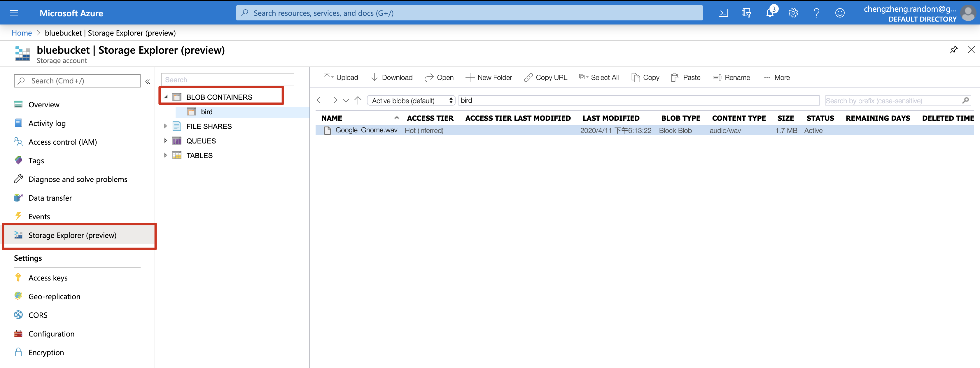Open the Active blobs filter dropdown

tap(411, 100)
